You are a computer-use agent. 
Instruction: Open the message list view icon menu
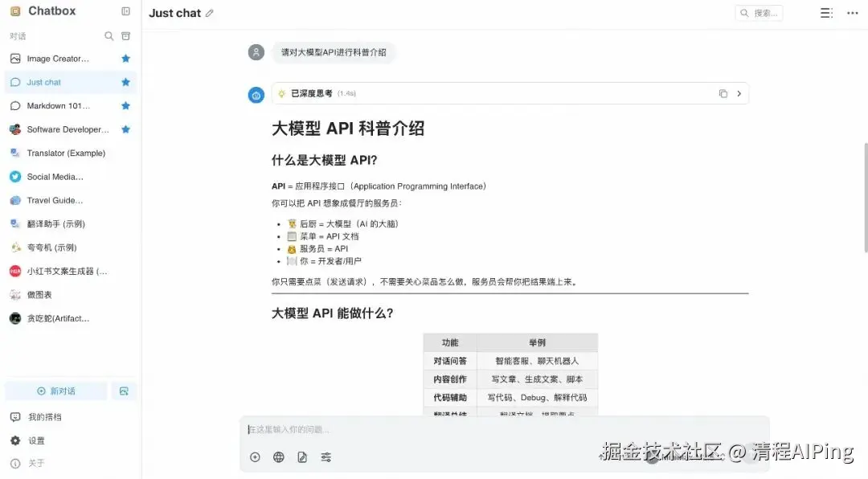(x=826, y=13)
